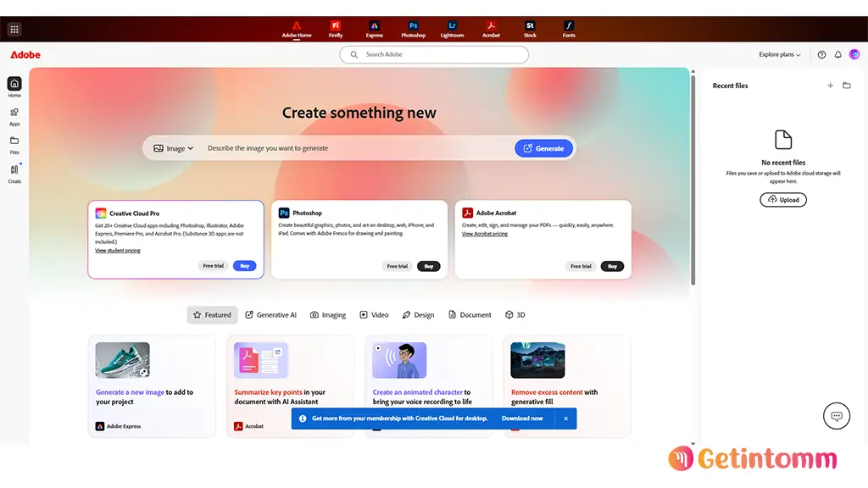
Task: Click Create an animated character link
Action: [417, 392]
